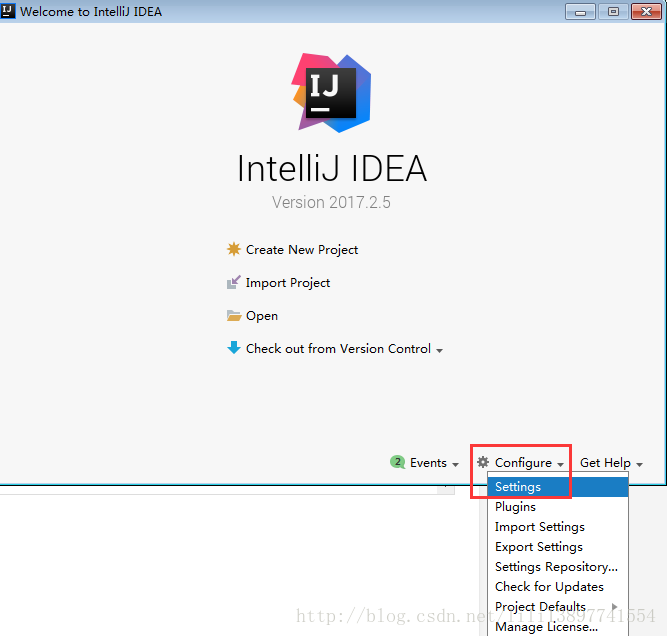This screenshot has width=667, height=636.
Task: Click the large IntelliJ IDEA logo
Action: [x=331, y=93]
